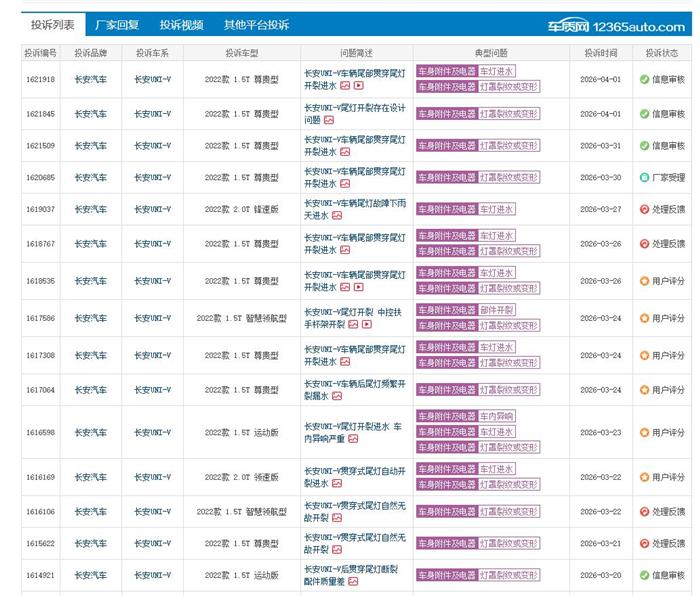The image size is (700, 596).
Task: Click the 厂家受理 status icon for 1620685
Action: click(644, 178)
